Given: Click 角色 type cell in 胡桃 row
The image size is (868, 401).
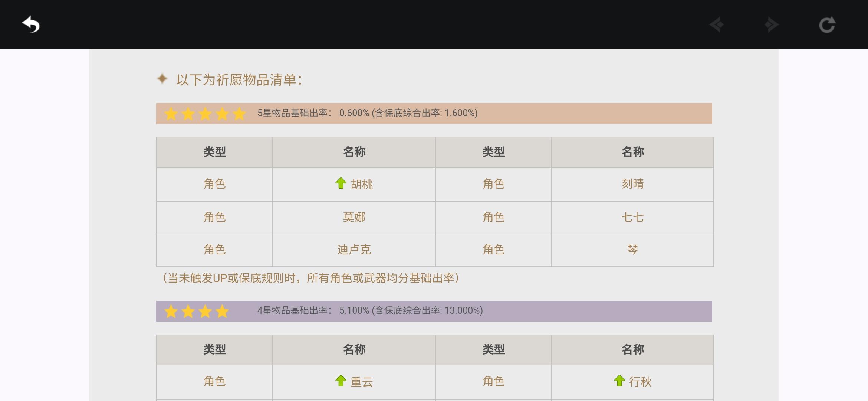Looking at the screenshot, I should click(214, 184).
